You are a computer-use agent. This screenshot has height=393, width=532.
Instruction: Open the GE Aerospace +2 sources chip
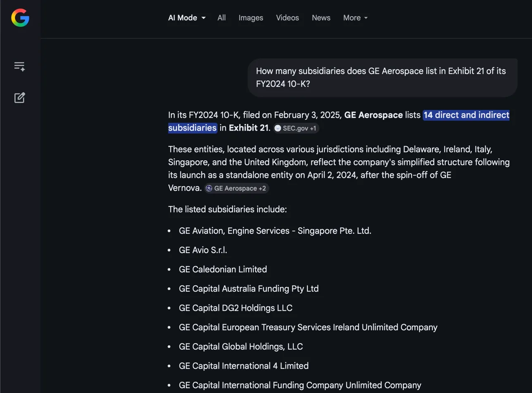click(236, 188)
